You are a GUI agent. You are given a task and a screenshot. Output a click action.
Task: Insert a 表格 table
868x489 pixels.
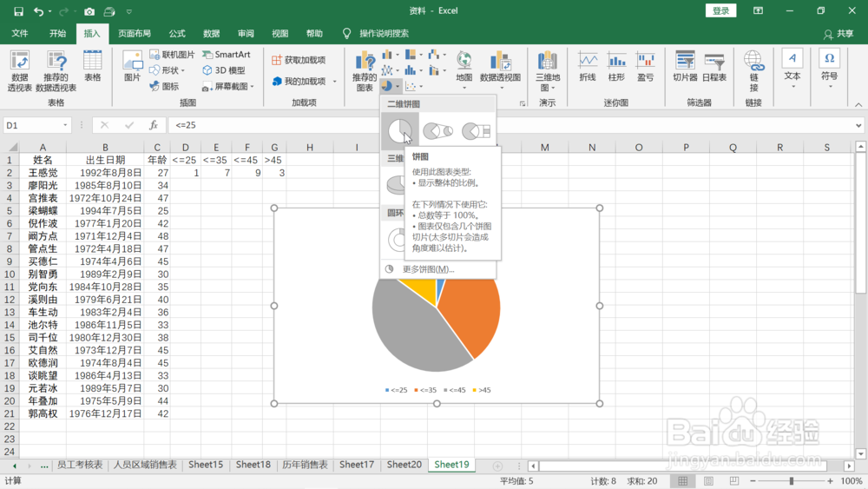(93, 66)
